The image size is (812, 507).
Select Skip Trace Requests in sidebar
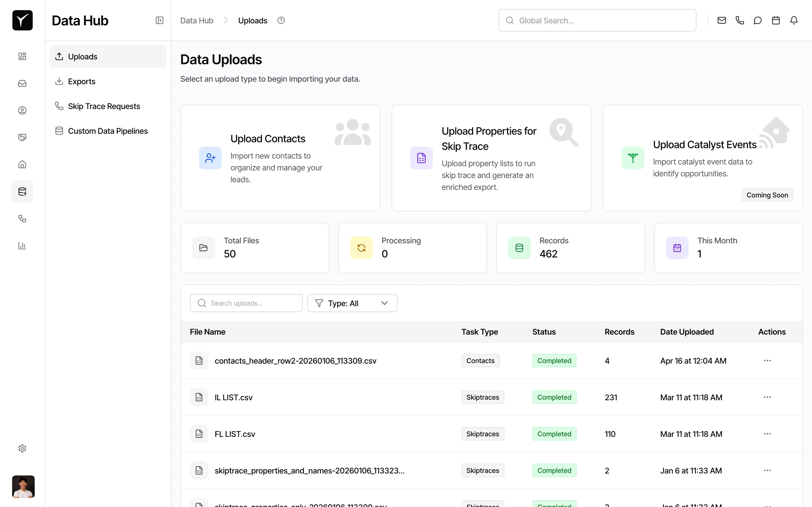(x=104, y=106)
